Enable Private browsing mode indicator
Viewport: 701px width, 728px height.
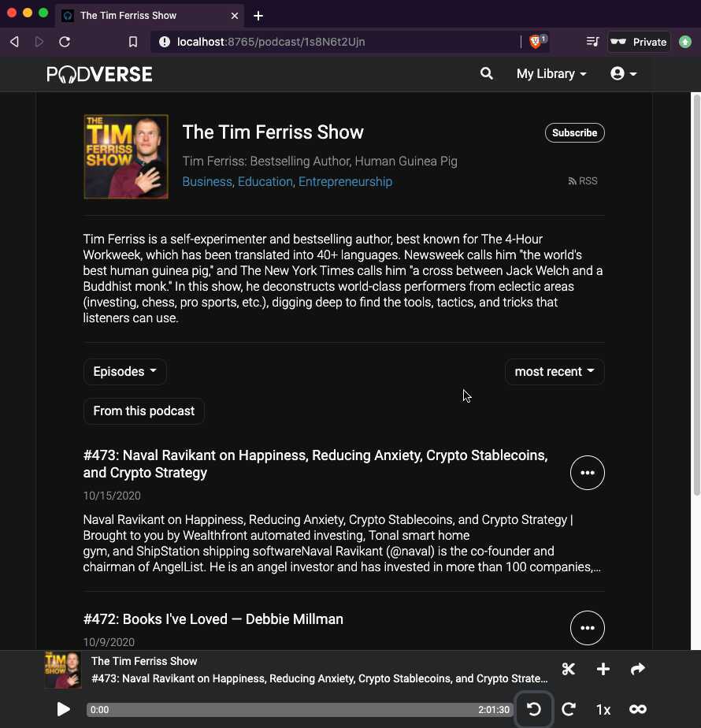coord(639,42)
